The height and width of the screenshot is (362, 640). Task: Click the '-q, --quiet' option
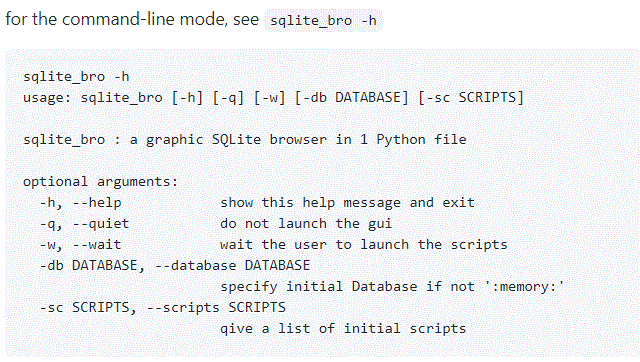coord(84,224)
